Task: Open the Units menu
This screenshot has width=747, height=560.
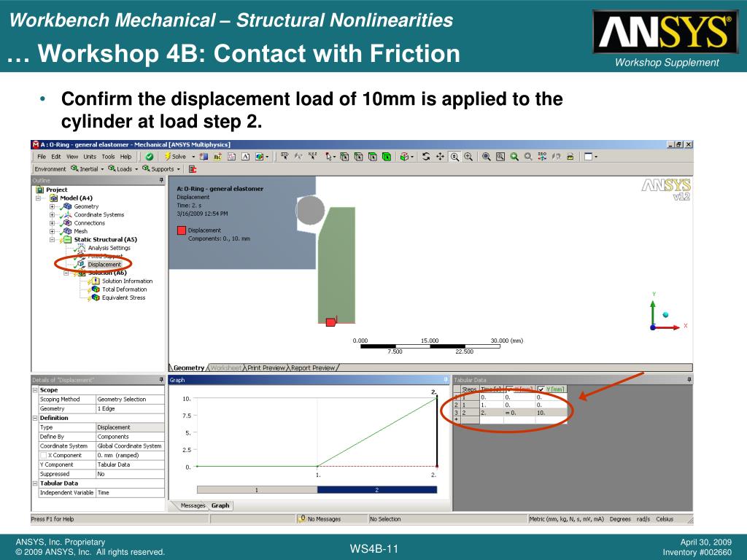Action: click(x=90, y=157)
